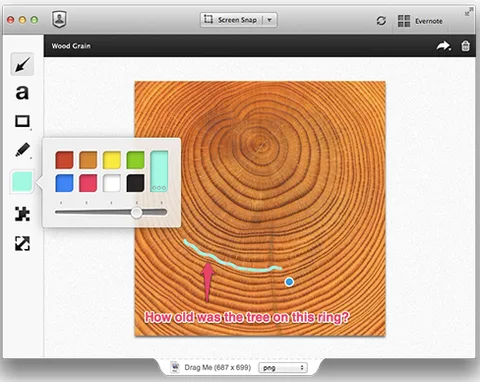Click the green zoom window button

click(x=34, y=20)
